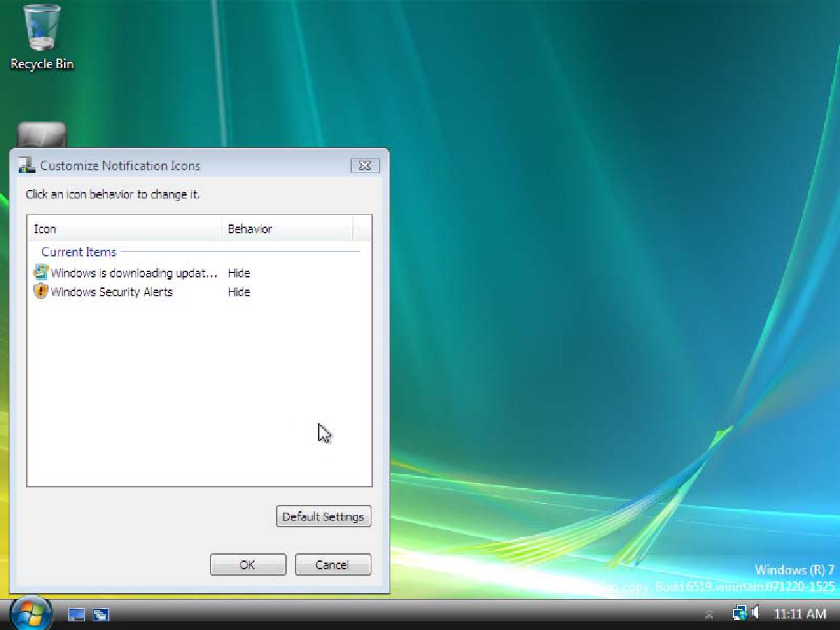Sort by the Icon column header

pyautogui.click(x=125, y=228)
